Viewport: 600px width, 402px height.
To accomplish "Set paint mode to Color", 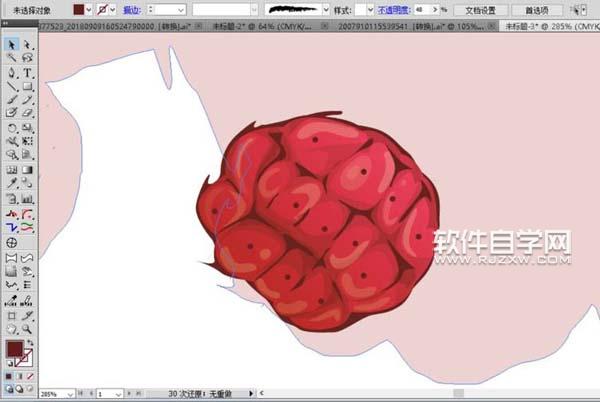I will (8, 376).
